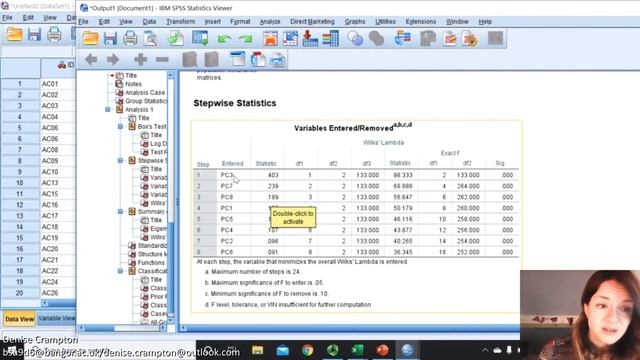Image resolution: width=640 pixels, height=360 pixels.
Task: Undo the last action in the Viewer
Action: pyautogui.click(x=224, y=39)
